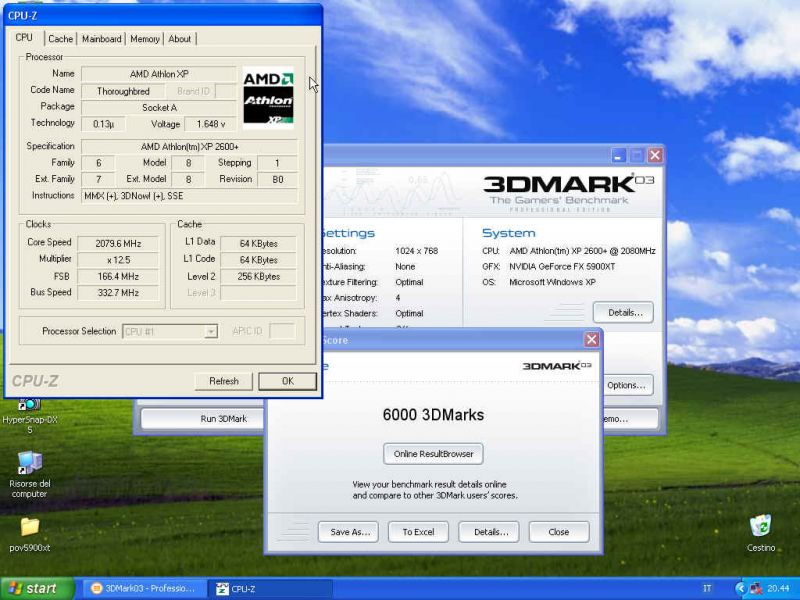The height and width of the screenshot is (600, 800).
Task: Click the GFX value GeForce FX 5900XT
Action: (562, 266)
